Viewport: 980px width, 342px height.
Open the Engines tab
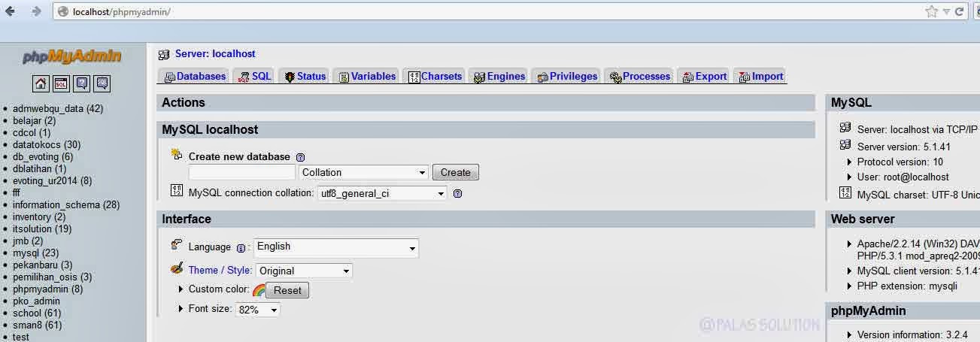[x=499, y=76]
